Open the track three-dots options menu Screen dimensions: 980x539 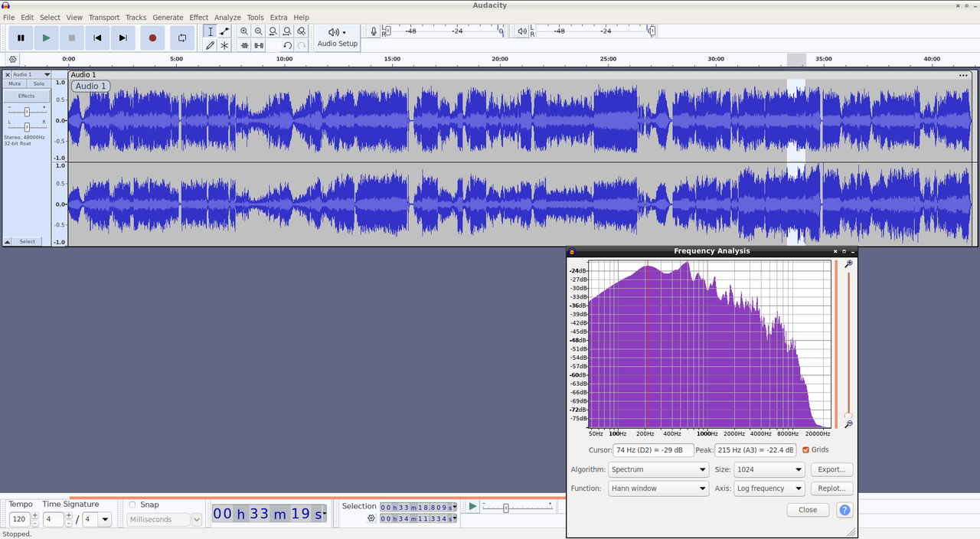pyautogui.click(x=963, y=75)
